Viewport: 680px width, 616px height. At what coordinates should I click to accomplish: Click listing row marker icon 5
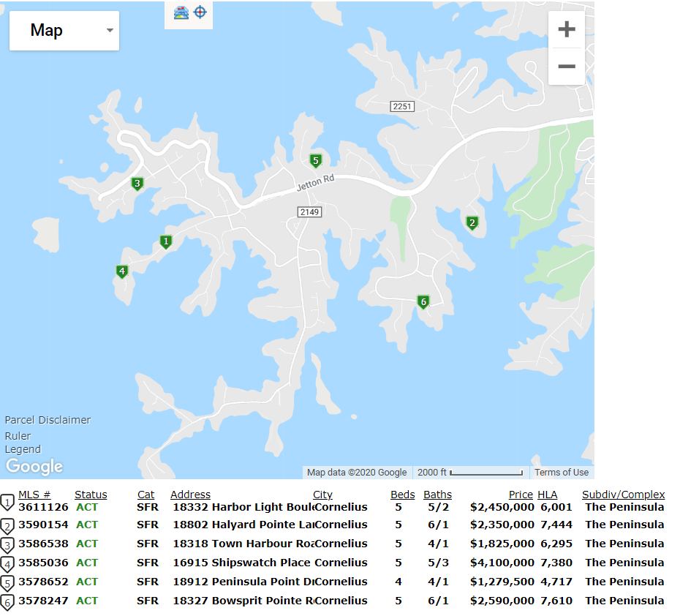(x=7, y=584)
